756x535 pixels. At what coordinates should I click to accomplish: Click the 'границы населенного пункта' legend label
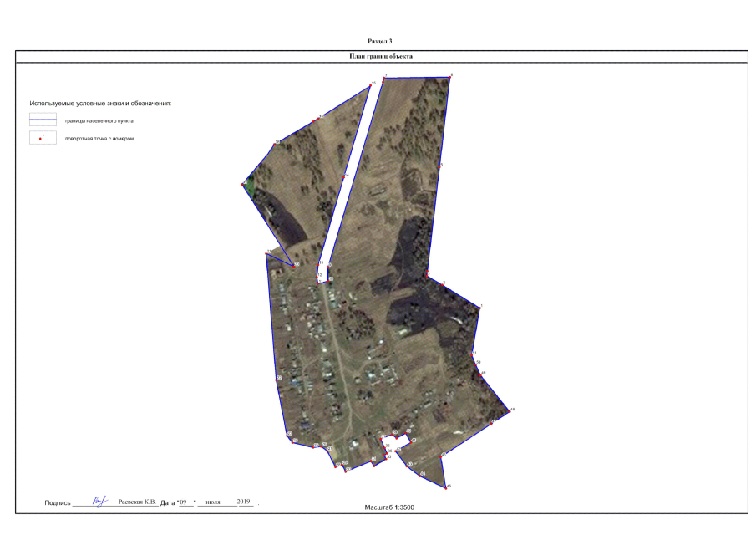tap(94, 120)
